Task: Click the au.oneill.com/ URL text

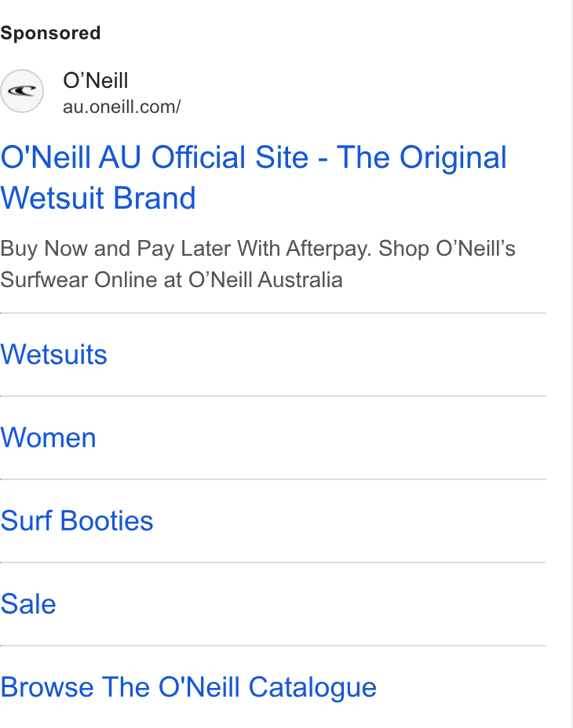Action: point(122,107)
